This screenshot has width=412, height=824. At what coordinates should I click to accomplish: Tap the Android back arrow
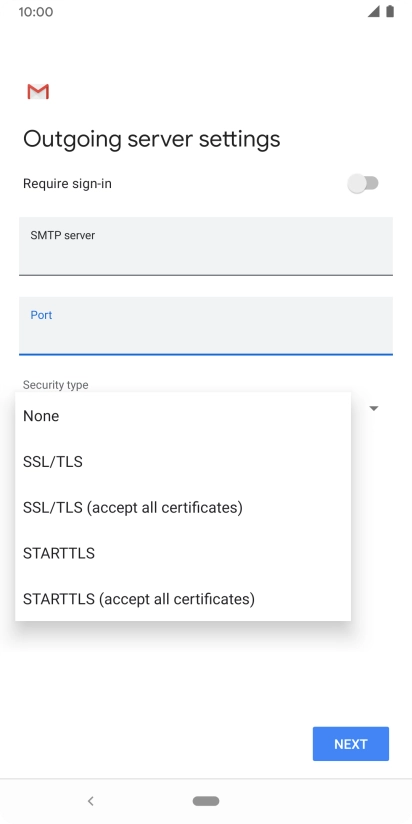coord(90,800)
